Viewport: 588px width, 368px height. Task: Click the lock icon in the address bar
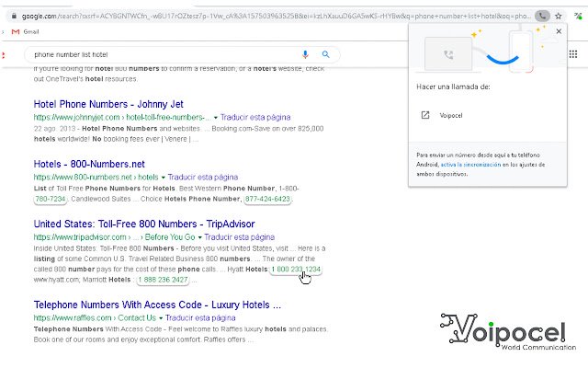pyautogui.click(x=15, y=17)
